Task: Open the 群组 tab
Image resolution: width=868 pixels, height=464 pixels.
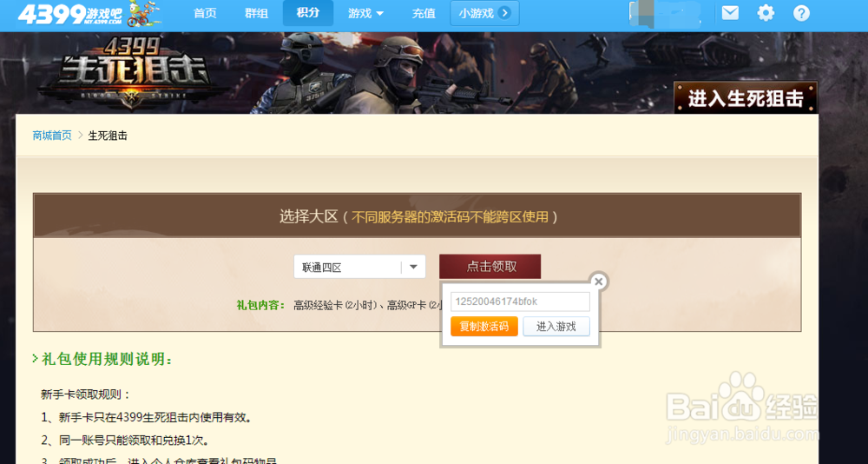Action: (256, 13)
